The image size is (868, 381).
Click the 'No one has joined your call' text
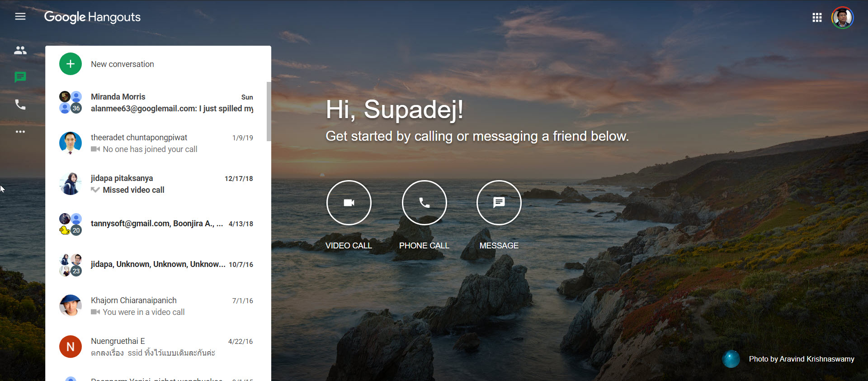150,149
